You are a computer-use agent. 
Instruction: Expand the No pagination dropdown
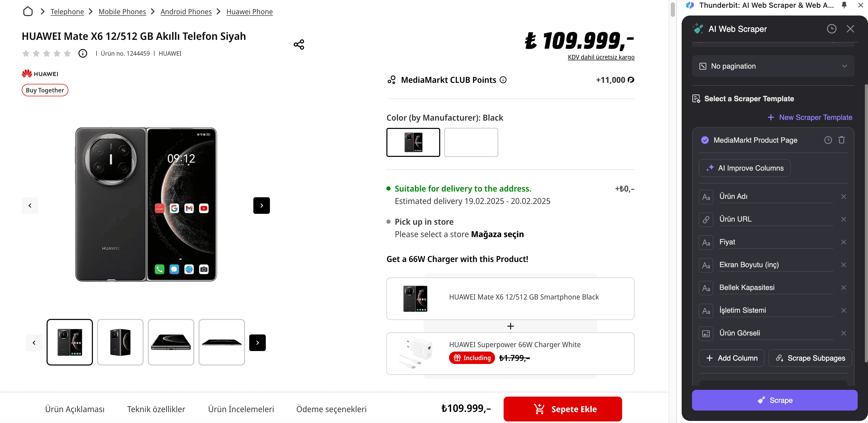point(773,66)
